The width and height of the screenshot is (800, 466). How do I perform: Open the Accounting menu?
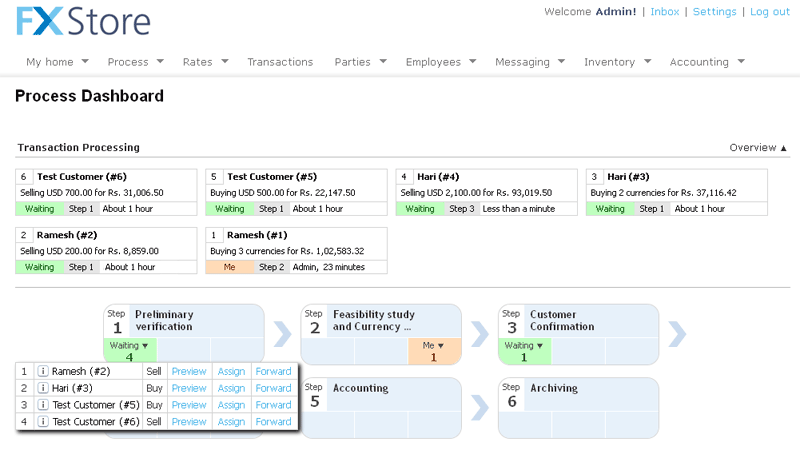(x=707, y=62)
